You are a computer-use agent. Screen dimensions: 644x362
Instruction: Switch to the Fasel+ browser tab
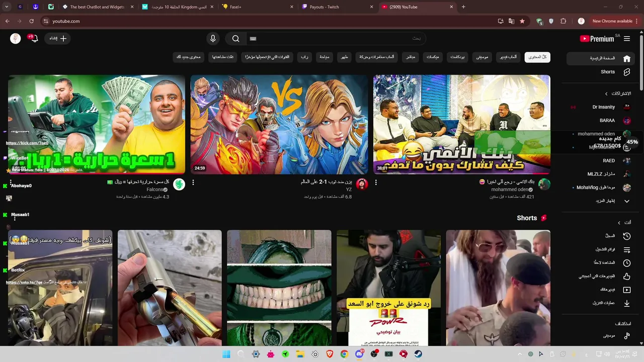click(x=258, y=7)
